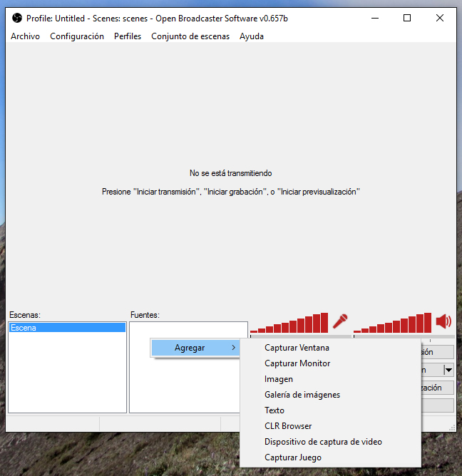This screenshot has height=476, width=462.
Task: Adjust the desktop audio volume meter
Action: pos(392,323)
